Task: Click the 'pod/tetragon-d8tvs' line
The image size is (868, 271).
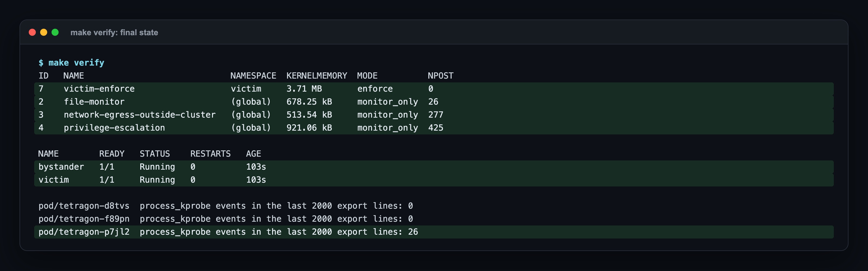Action: tap(226, 206)
